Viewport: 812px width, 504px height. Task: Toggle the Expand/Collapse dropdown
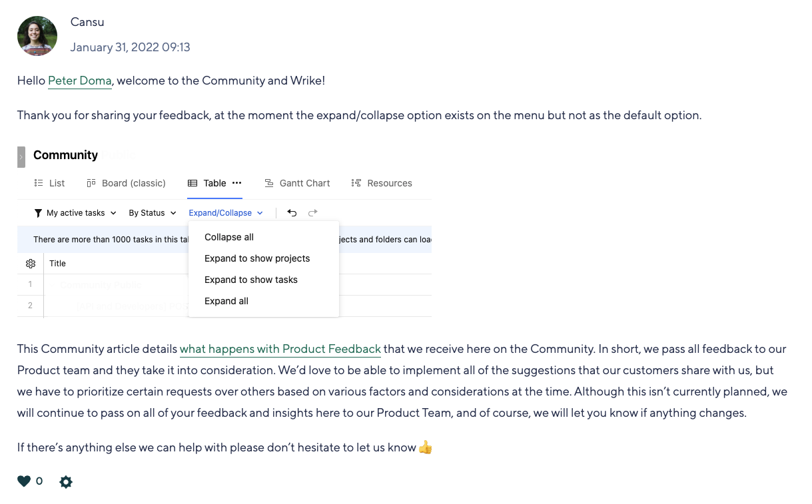click(226, 213)
